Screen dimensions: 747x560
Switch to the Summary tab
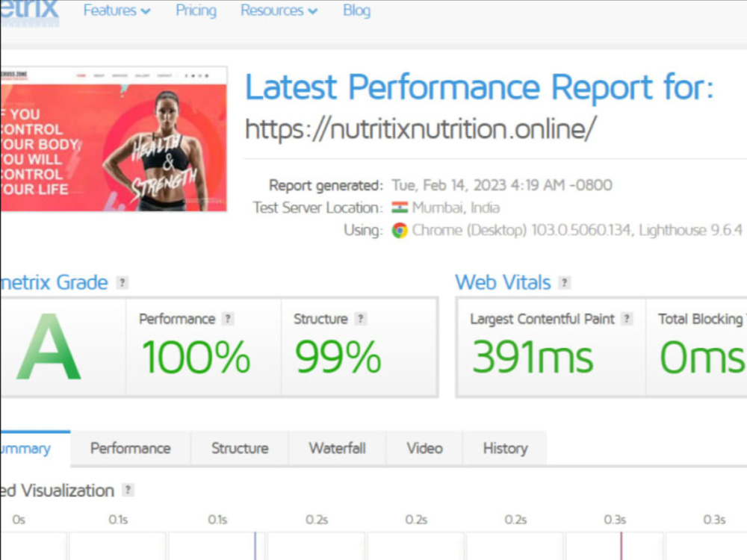coord(35,449)
